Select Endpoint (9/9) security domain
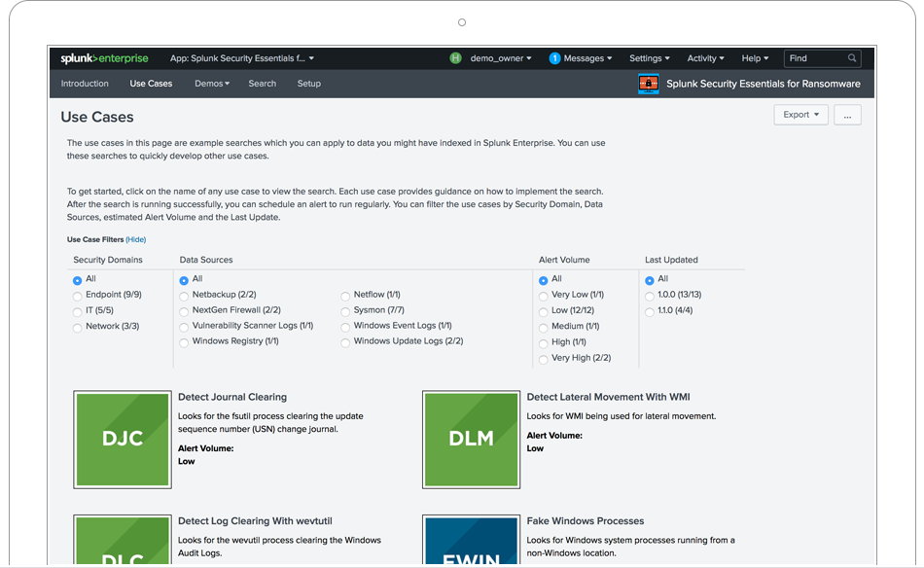924x568 pixels. (77, 297)
